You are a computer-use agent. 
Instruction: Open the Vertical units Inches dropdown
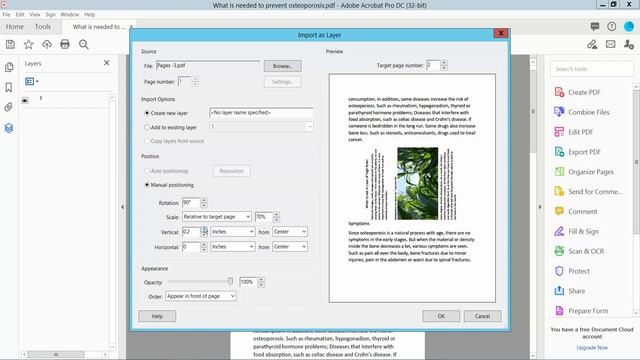pos(233,232)
